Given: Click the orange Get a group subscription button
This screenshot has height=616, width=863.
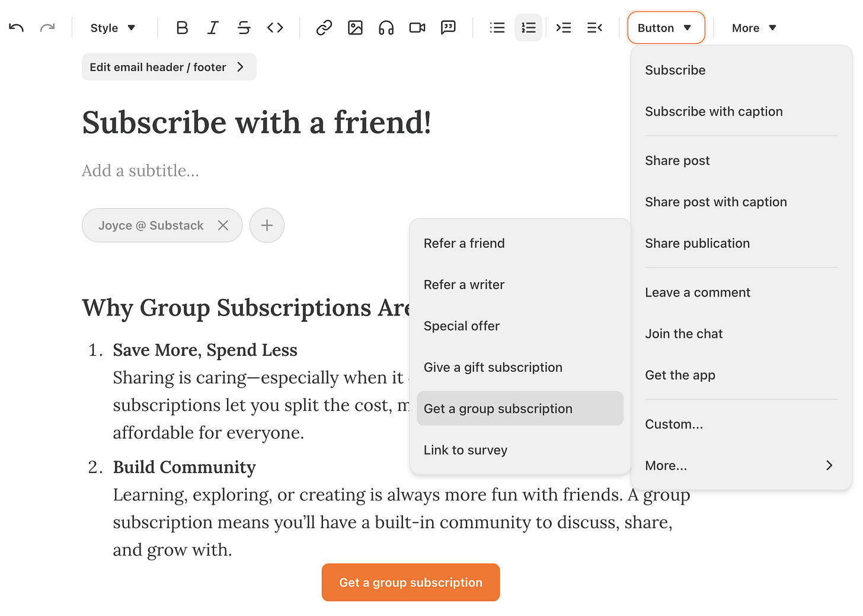Looking at the screenshot, I should pyautogui.click(x=410, y=582).
